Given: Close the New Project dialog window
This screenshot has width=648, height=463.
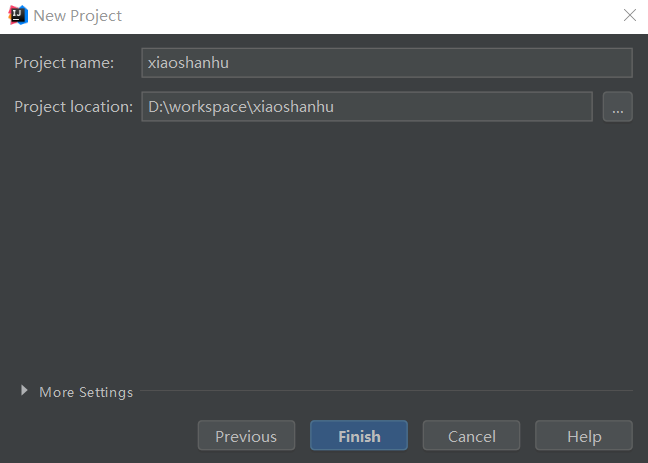Looking at the screenshot, I should coord(629,15).
